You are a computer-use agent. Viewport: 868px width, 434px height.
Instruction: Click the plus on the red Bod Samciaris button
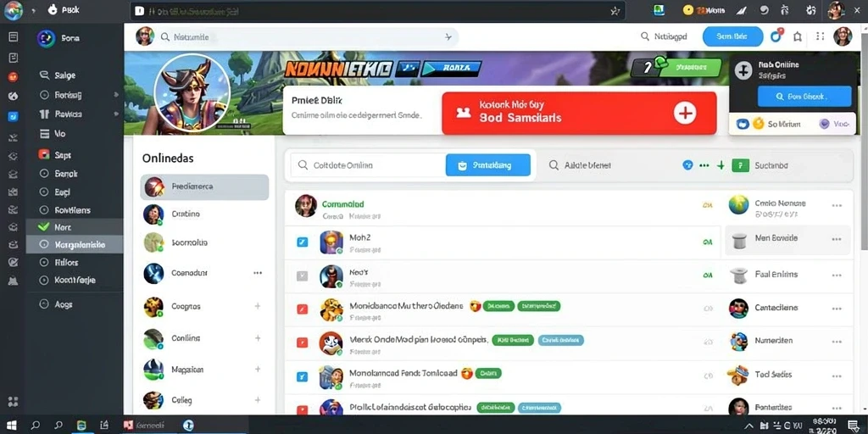tap(685, 113)
